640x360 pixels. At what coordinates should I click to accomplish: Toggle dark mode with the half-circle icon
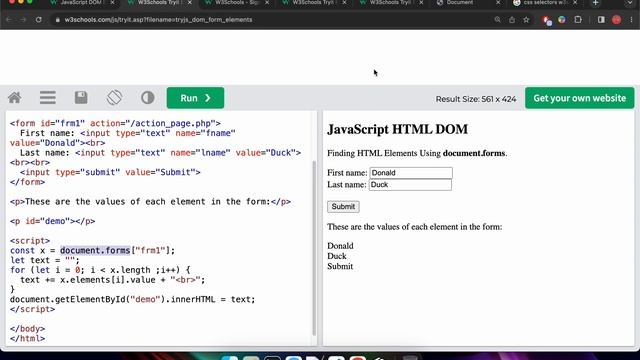point(148,98)
